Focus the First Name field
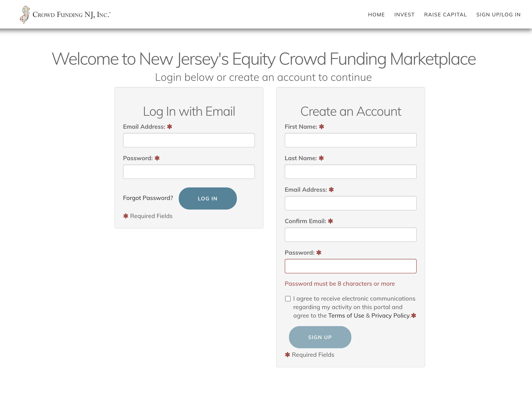The height and width of the screenshot is (411, 532). pos(350,140)
